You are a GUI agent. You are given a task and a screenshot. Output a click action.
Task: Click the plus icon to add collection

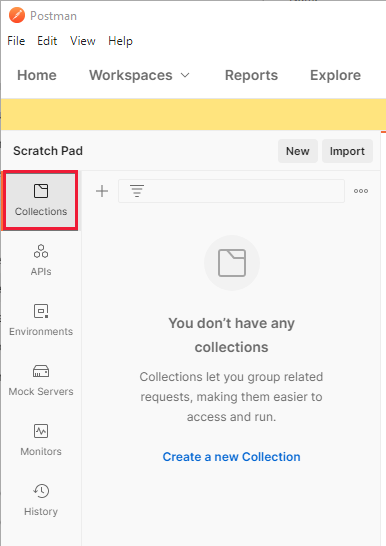102,191
